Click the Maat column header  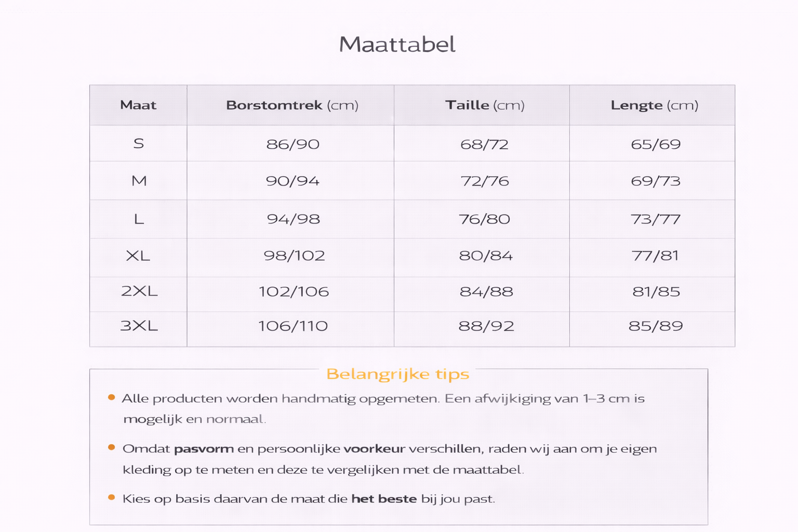coord(138,105)
